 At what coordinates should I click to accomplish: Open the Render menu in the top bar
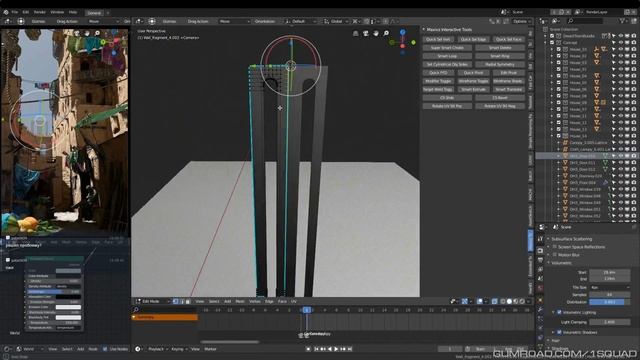tap(40, 12)
